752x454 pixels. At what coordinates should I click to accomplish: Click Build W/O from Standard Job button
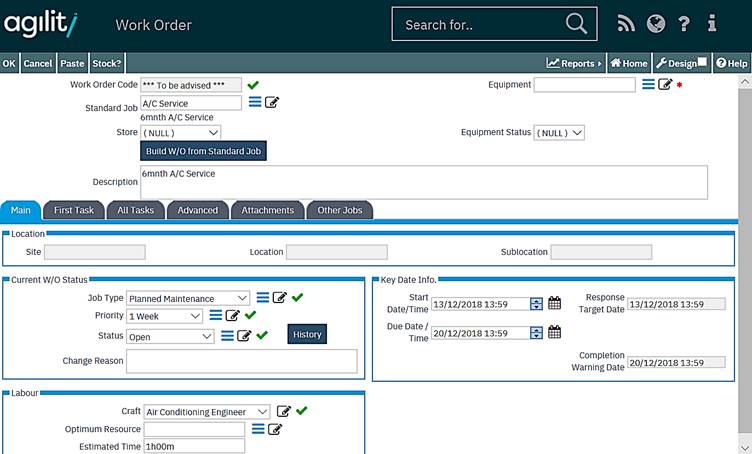point(204,151)
